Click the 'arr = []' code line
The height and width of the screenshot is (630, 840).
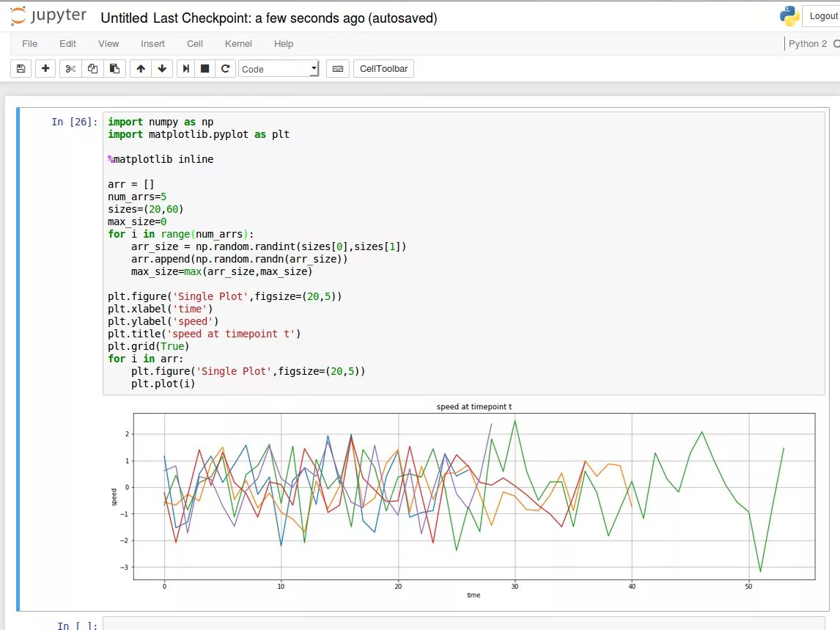pos(130,184)
